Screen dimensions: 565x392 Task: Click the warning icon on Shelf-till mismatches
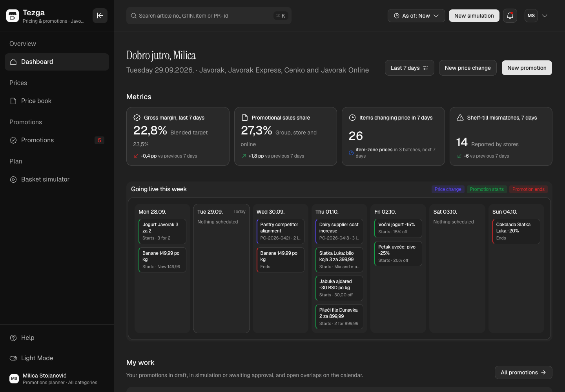pos(460,118)
